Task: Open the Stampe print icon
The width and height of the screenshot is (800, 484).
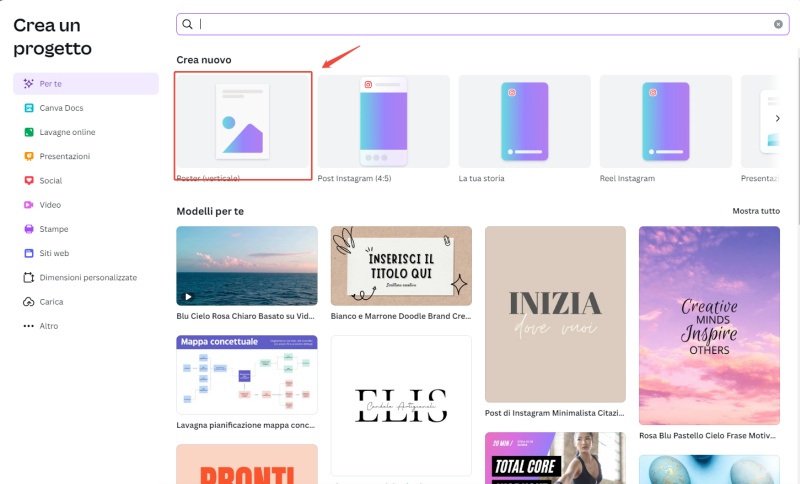Action: point(29,229)
